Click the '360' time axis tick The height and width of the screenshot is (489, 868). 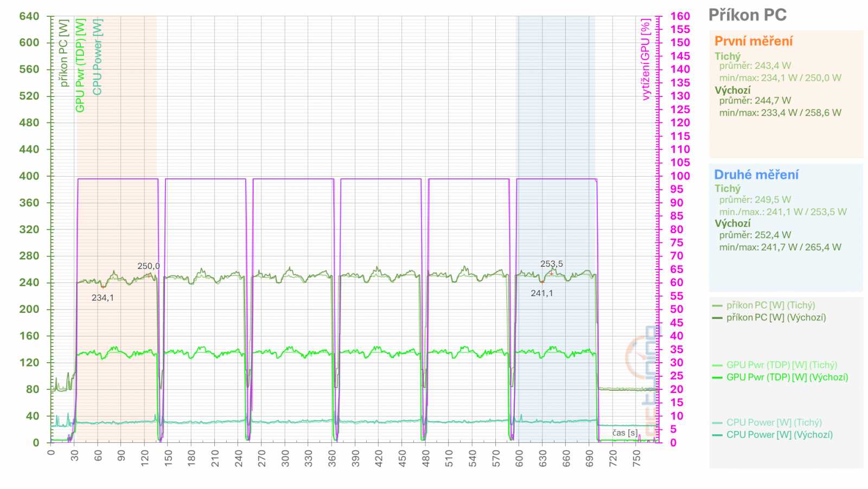[x=332, y=458]
